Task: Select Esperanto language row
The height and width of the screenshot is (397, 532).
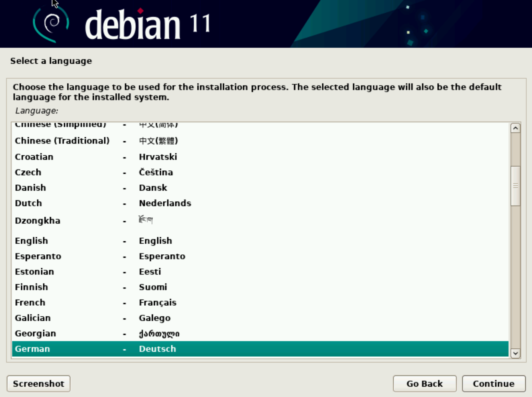Action: [260, 256]
